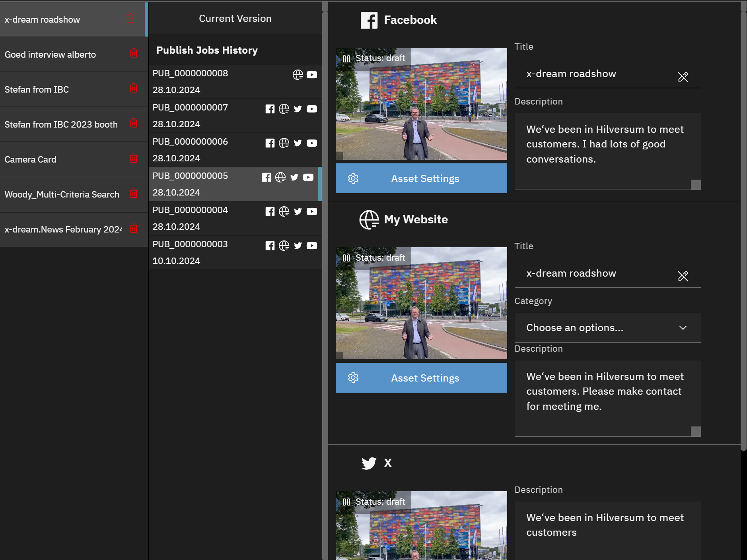The height and width of the screenshot is (560, 747).
Task: Click the X video thumbnail
Action: click(421, 525)
